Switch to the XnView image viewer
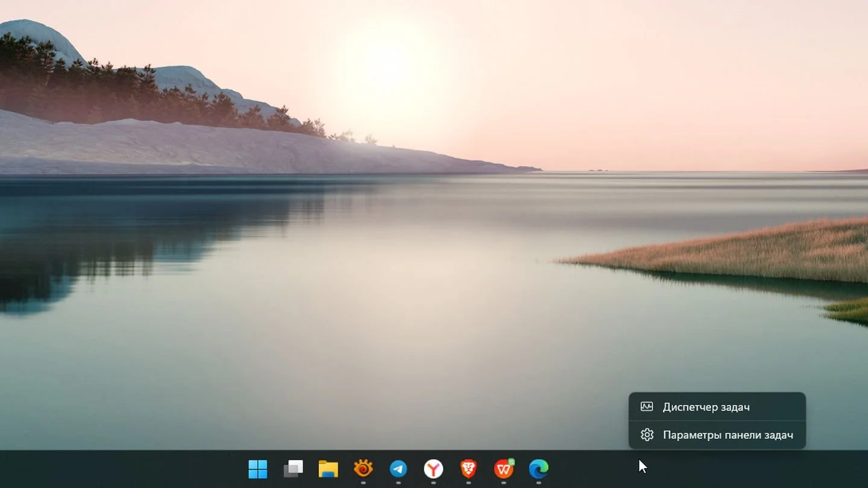This screenshot has height=488, width=868. (363, 468)
